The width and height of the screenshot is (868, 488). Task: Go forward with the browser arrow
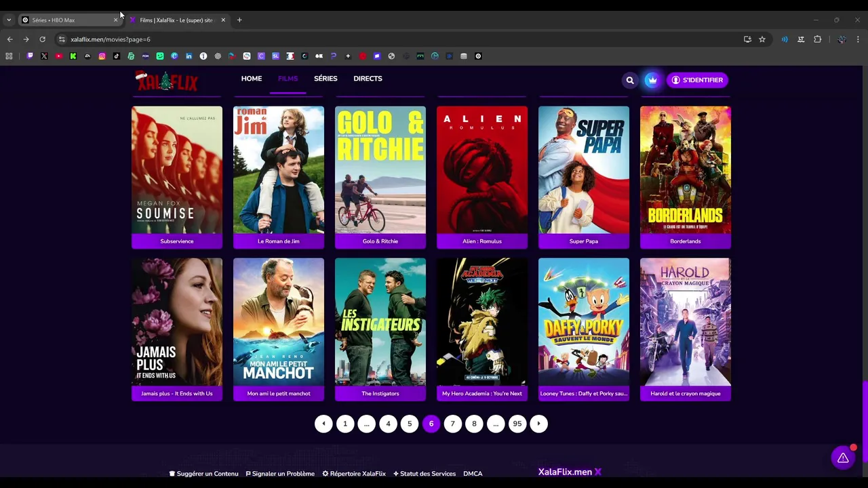click(x=26, y=39)
